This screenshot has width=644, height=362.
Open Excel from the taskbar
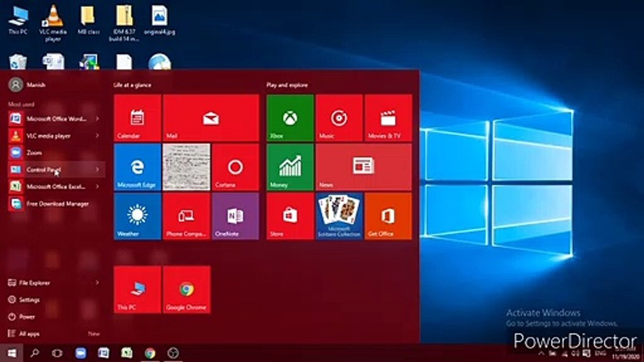coord(127,353)
